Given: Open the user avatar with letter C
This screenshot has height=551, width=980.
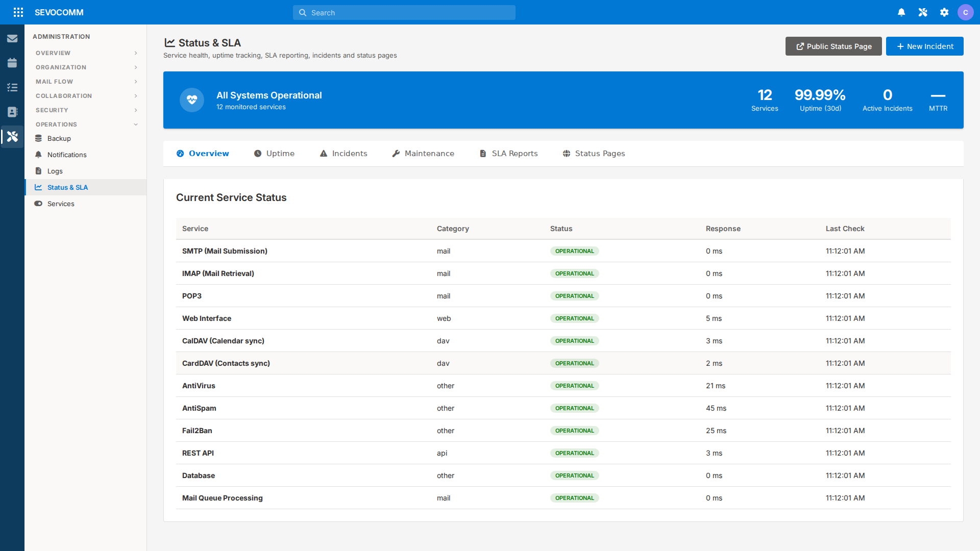Looking at the screenshot, I should tap(966, 12).
